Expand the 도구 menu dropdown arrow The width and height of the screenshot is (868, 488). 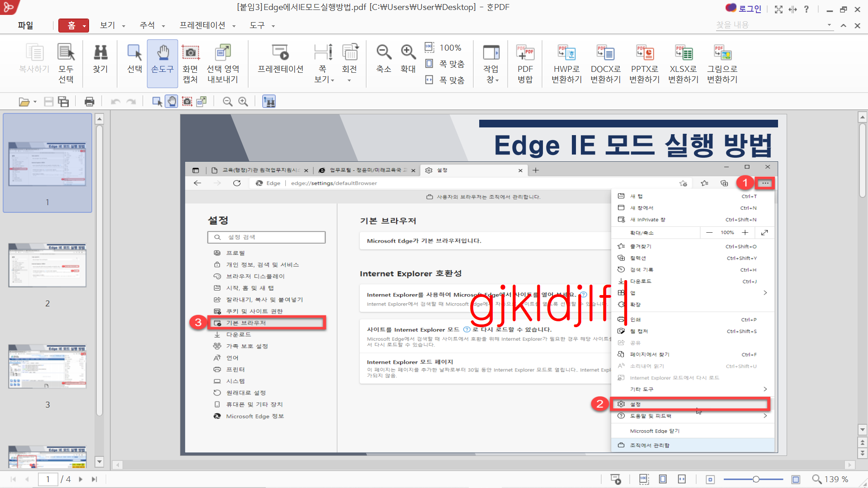(x=273, y=26)
